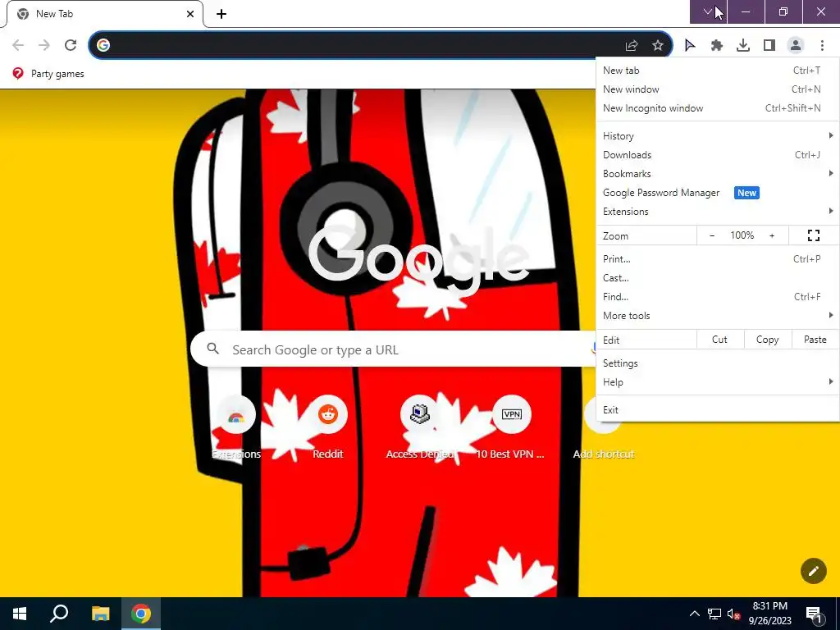
Task: Choose Find from the menu
Action: tap(717, 297)
